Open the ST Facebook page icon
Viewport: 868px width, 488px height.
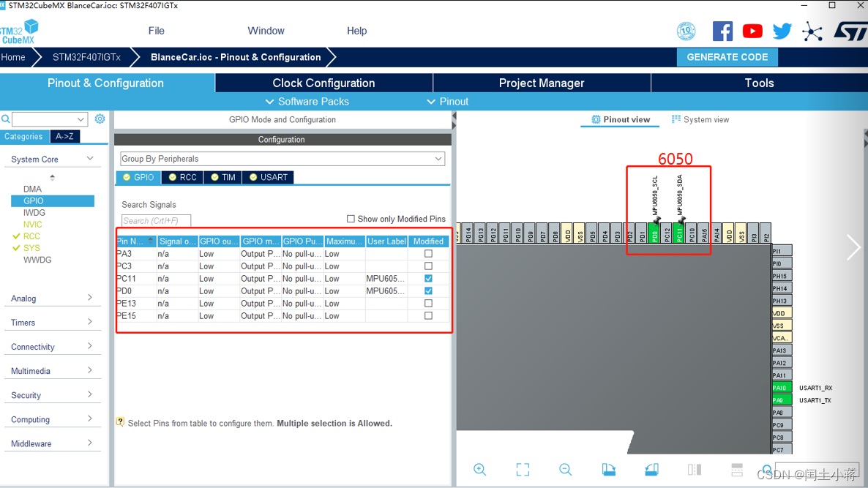click(x=722, y=31)
